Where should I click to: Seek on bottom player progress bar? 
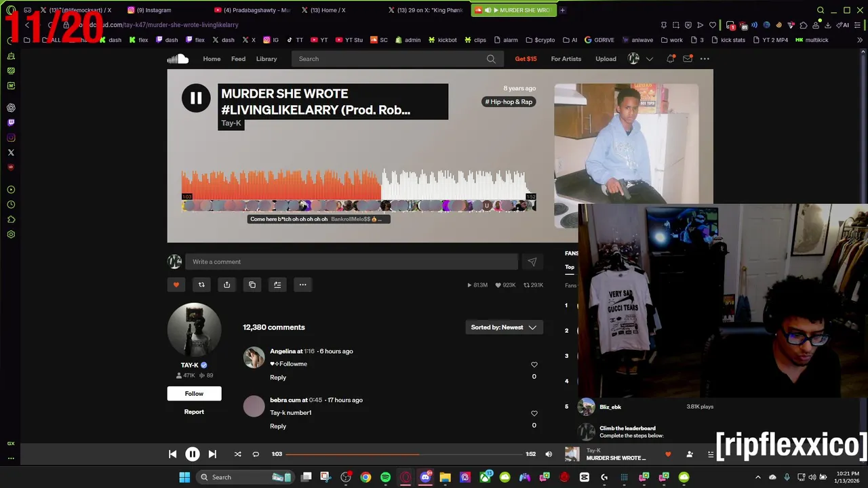tap(404, 454)
